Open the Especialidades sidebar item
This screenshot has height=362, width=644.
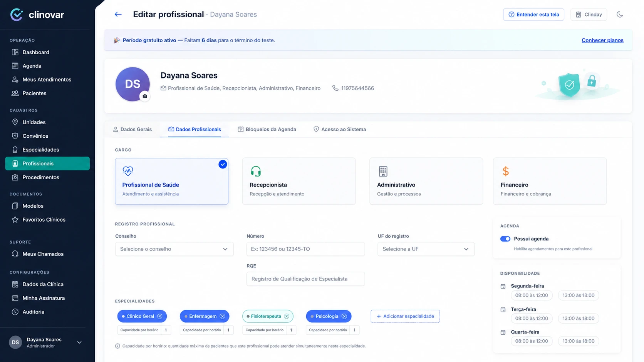tap(47, 150)
